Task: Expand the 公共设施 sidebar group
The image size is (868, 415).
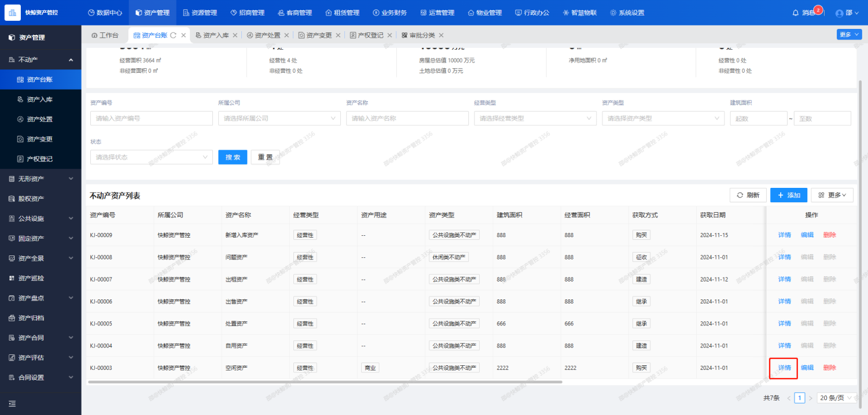Action: pyautogui.click(x=41, y=218)
